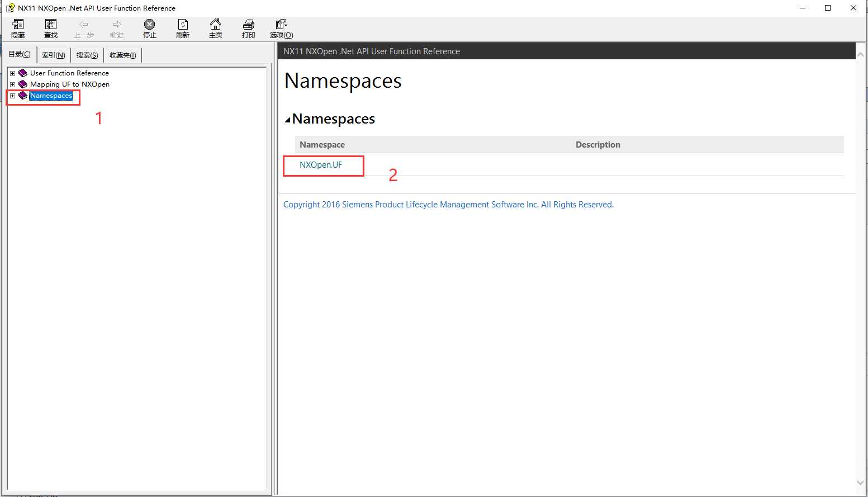Click the Namespace column header

pyautogui.click(x=322, y=145)
